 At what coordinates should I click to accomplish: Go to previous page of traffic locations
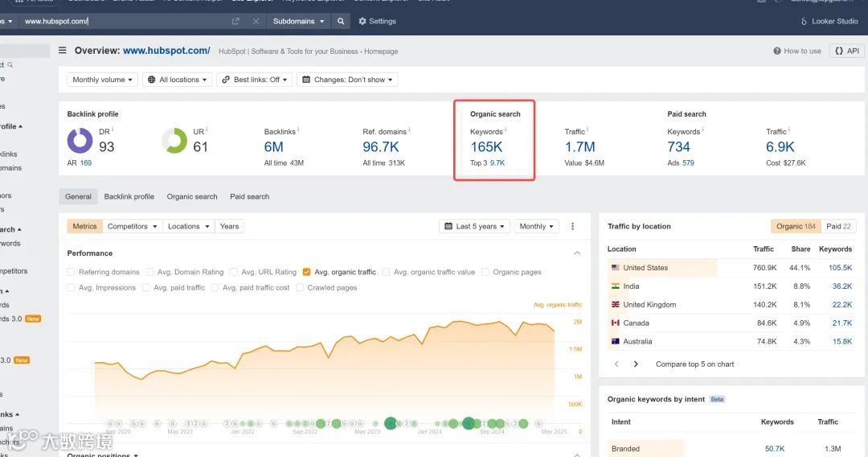[x=616, y=364]
